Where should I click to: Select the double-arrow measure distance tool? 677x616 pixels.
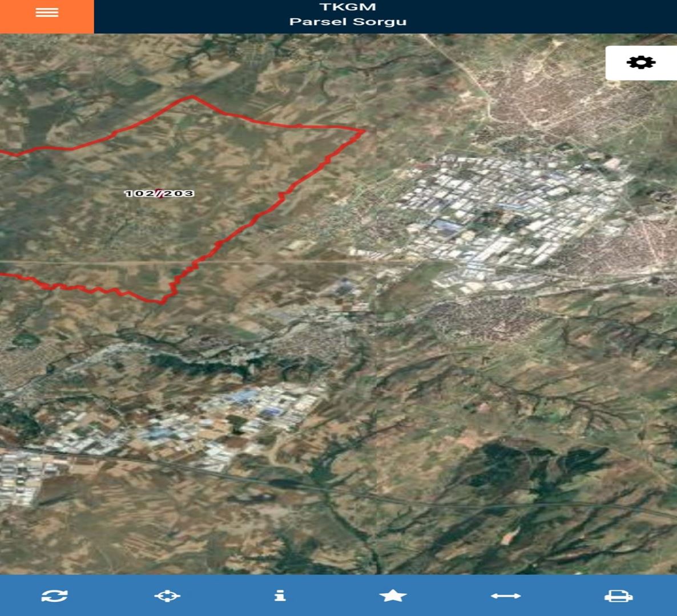click(506, 595)
